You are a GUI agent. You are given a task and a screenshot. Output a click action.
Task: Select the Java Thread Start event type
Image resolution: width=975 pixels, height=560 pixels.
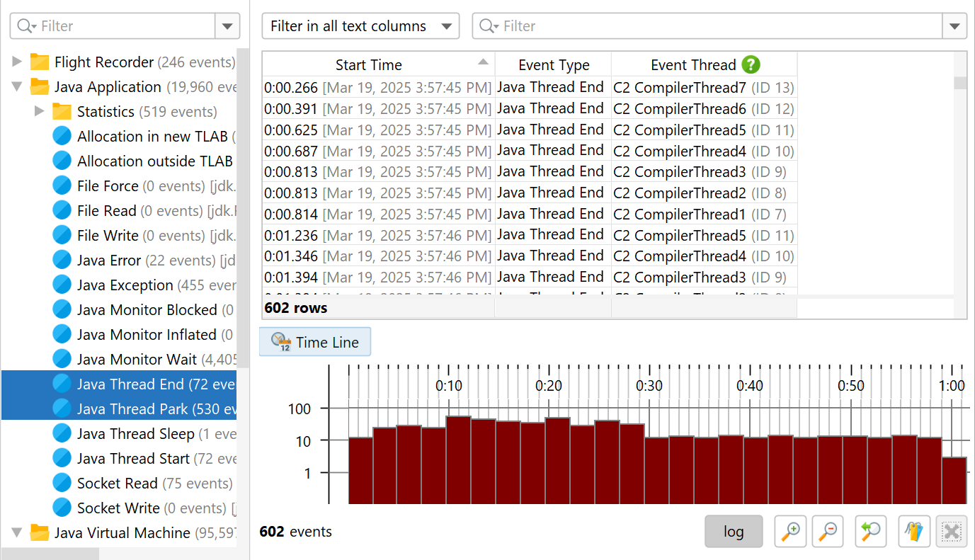(x=133, y=458)
